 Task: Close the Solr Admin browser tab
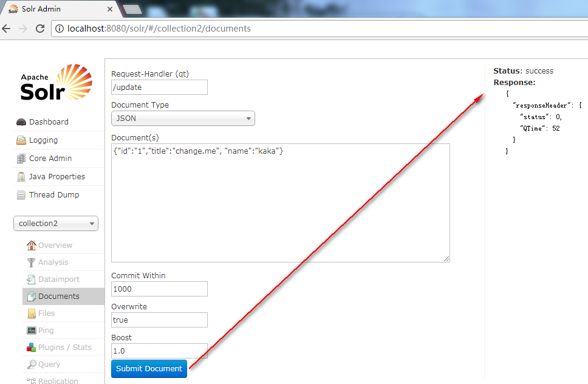[110, 9]
